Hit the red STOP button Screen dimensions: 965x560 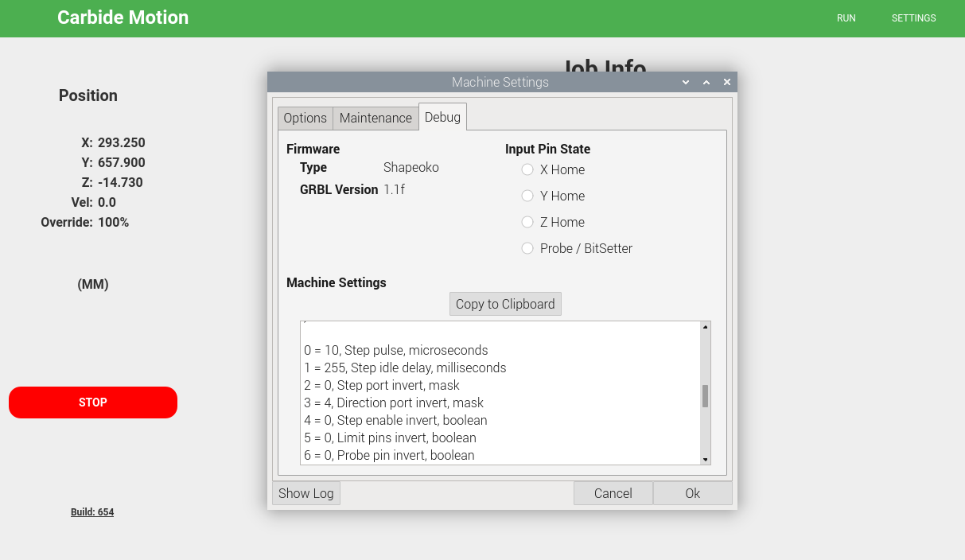[x=93, y=402]
